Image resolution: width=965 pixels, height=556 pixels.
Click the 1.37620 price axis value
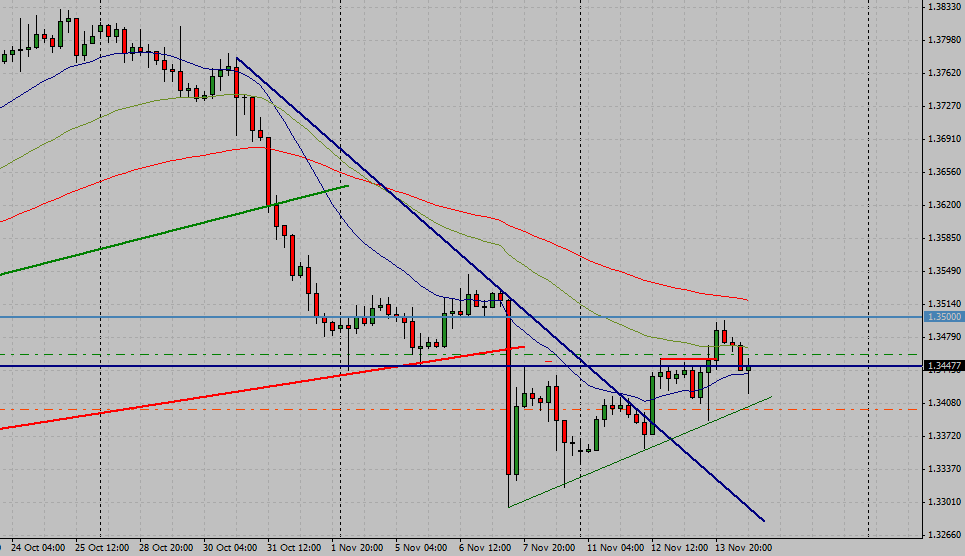944,73
